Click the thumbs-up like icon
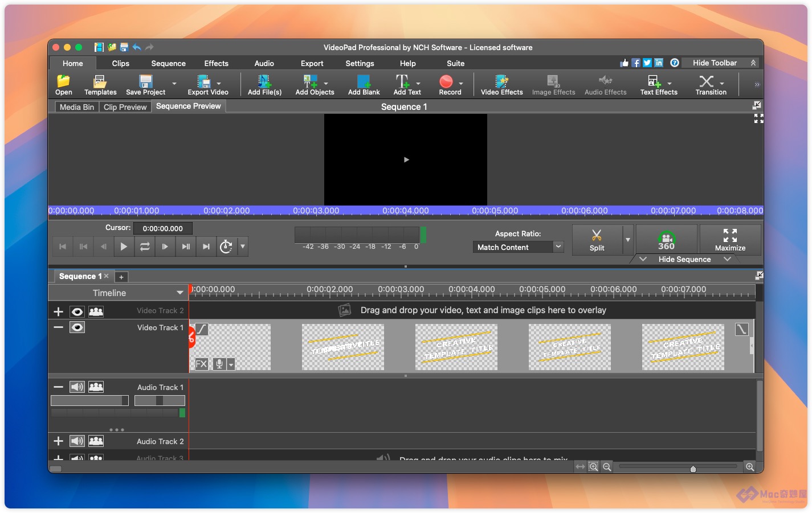 tap(625, 63)
